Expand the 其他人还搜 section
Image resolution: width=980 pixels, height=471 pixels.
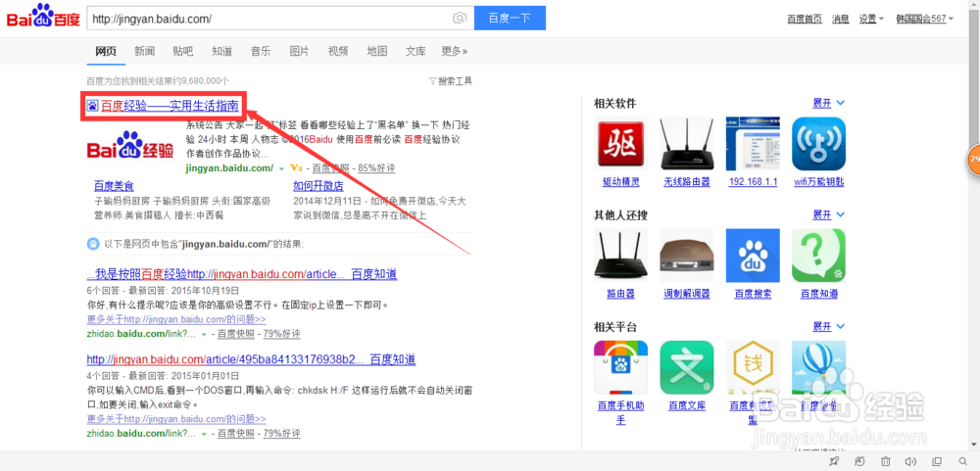[x=829, y=214]
